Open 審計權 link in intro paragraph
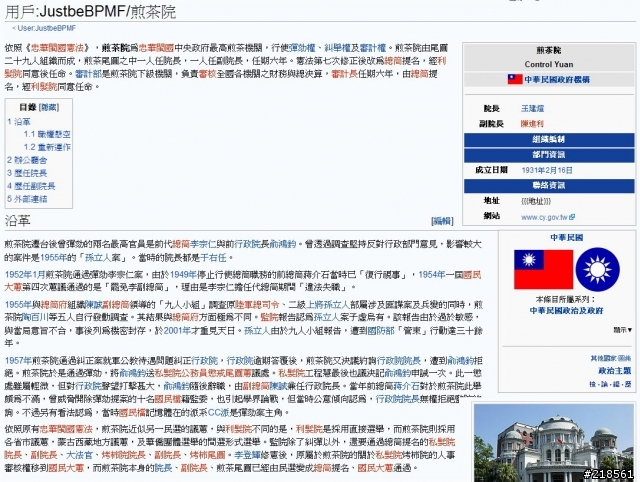This screenshot has width=640, height=482. point(373,48)
